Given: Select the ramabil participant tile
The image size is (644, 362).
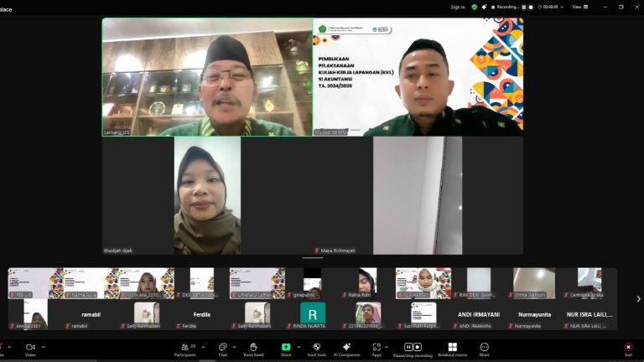Looking at the screenshot, I should tap(91, 315).
